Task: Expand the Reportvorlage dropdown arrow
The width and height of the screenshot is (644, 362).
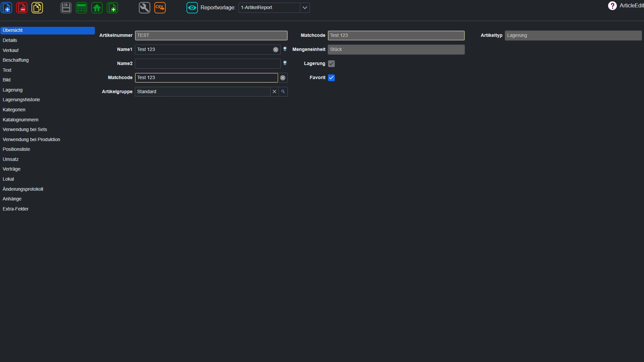Action: [x=305, y=8]
